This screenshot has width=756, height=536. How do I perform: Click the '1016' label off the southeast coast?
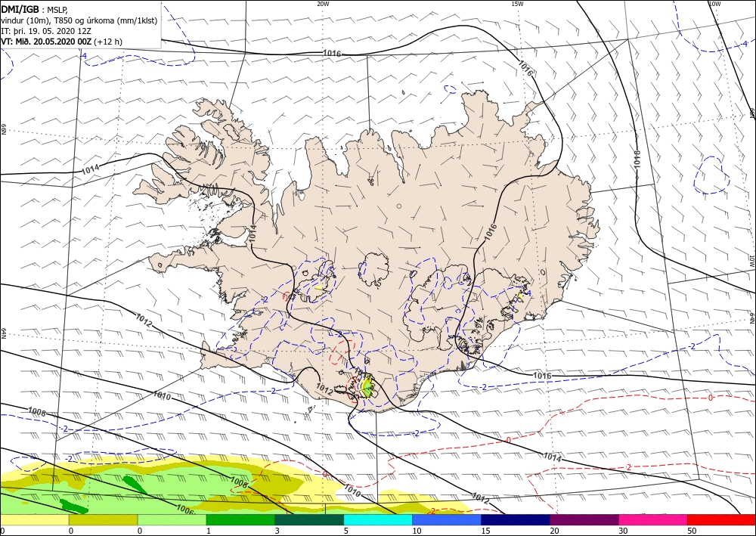(x=542, y=376)
